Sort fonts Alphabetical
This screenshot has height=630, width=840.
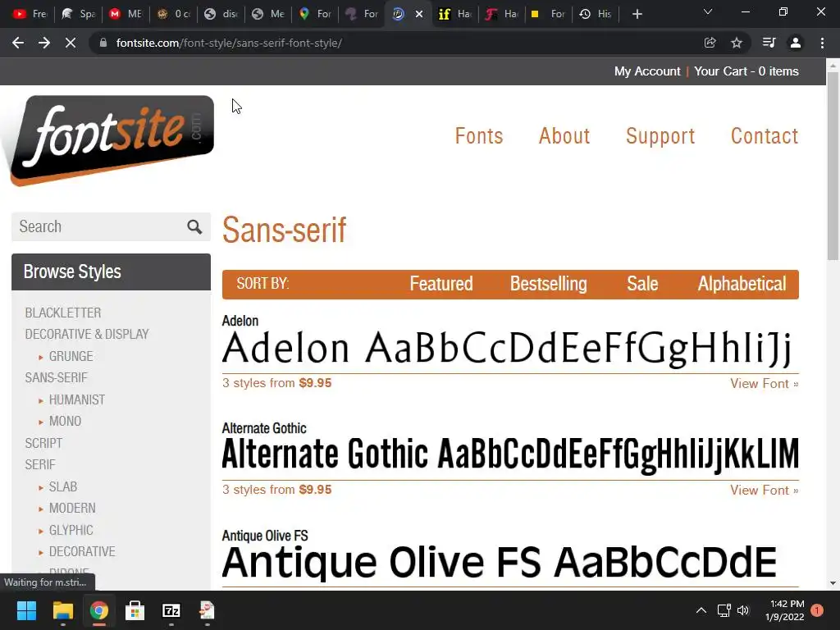pyautogui.click(x=742, y=284)
